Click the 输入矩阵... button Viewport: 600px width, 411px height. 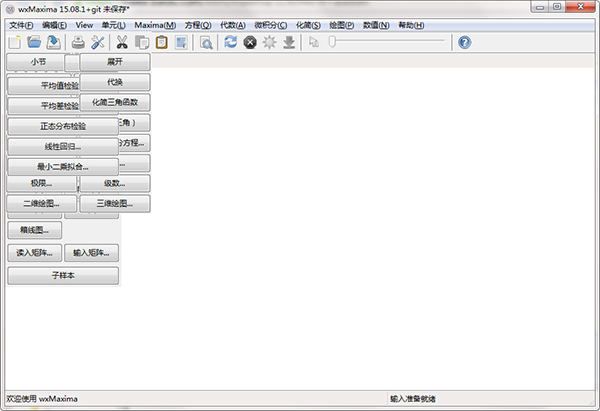click(x=91, y=253)
